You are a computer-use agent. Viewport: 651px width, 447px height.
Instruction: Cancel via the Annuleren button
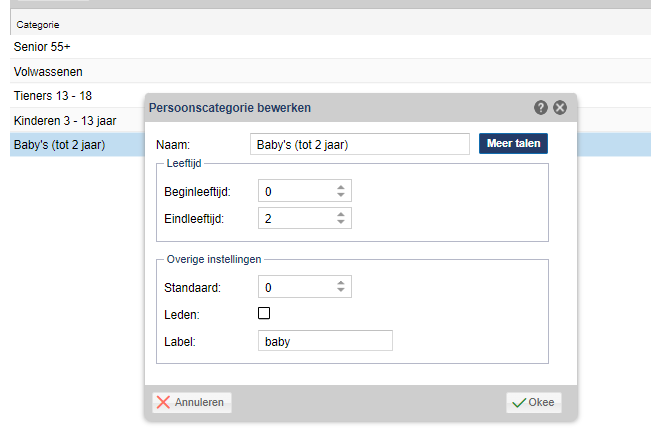coord(192,403)
